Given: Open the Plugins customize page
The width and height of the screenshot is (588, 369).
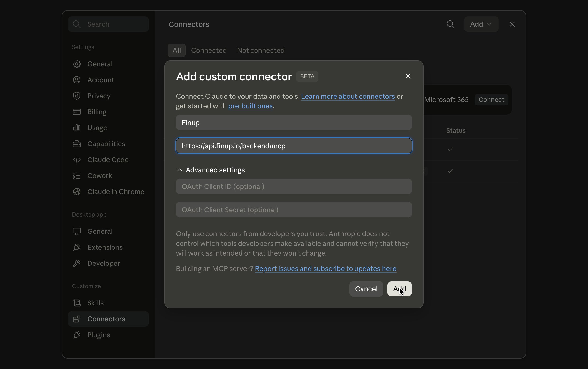Looking at the screenshot, I should point(108,335).
